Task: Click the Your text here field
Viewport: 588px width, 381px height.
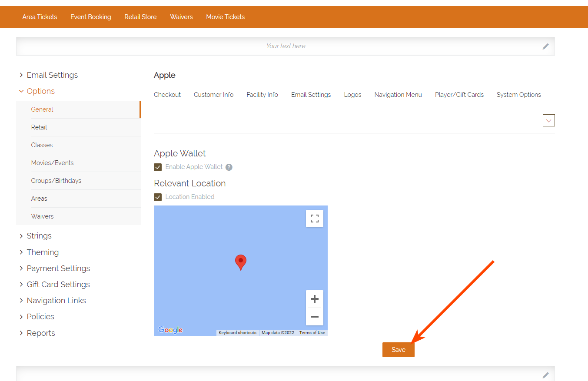Action: tap(286, 46)
